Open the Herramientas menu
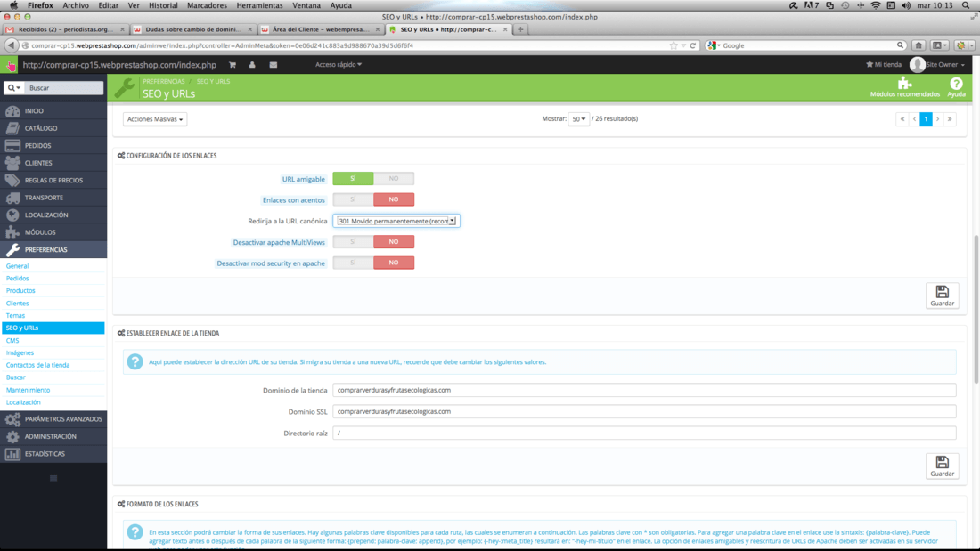 pos(259,5)
